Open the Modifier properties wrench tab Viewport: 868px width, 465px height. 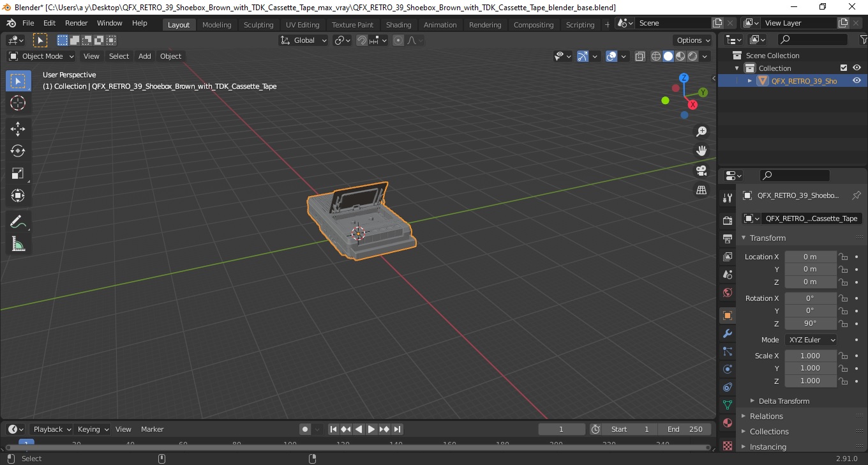tap(728, 333)
